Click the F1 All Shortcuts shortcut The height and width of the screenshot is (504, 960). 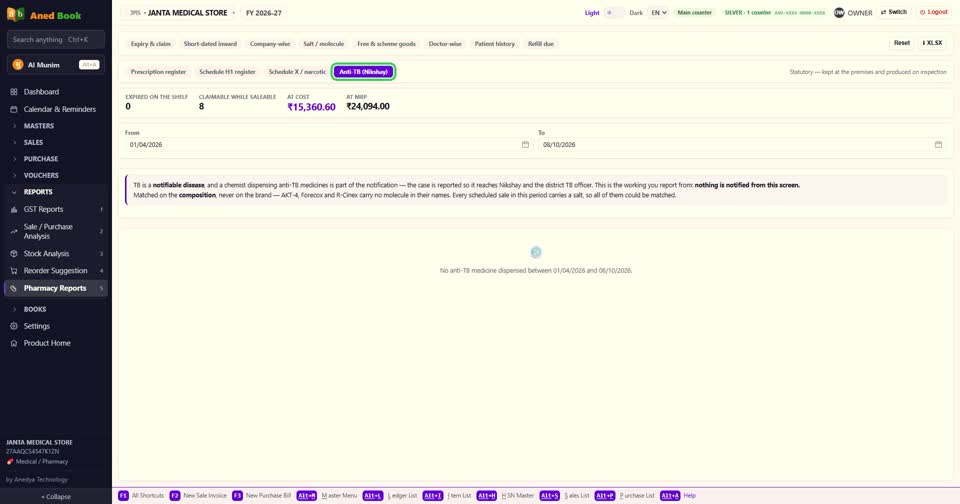(x=141, y=495)
